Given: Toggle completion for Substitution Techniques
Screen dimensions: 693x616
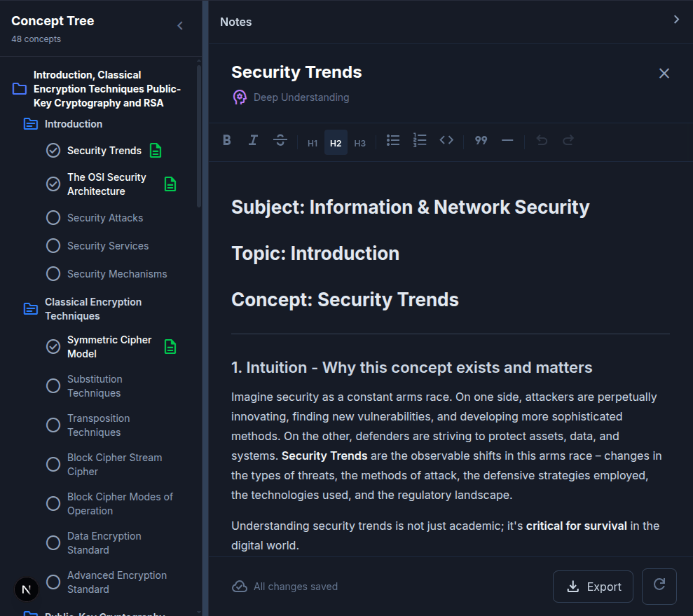Looking at the screenshot, I should (x=53, y=385).
